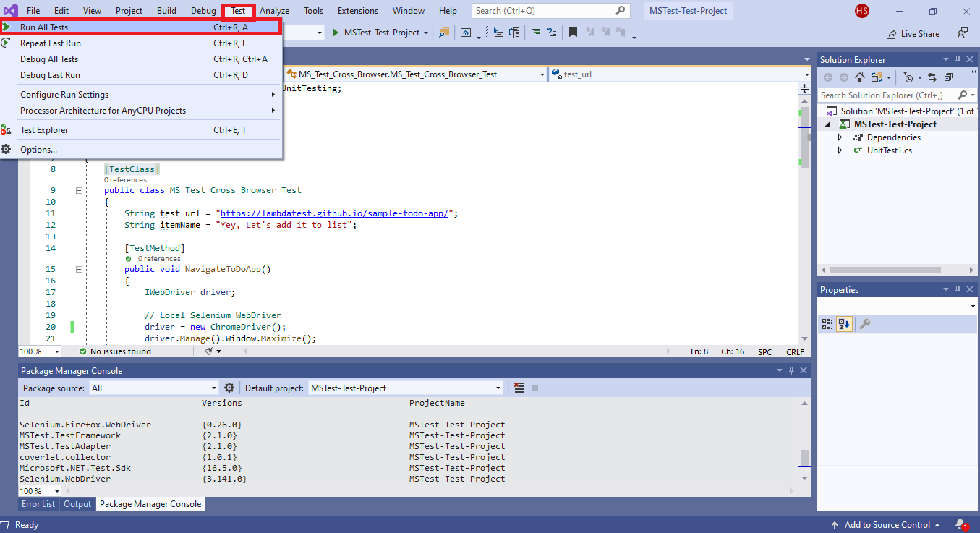Switch to the Error List tab
The height and width of the screenshot is (533, 980).
click(x=38, y=504)
